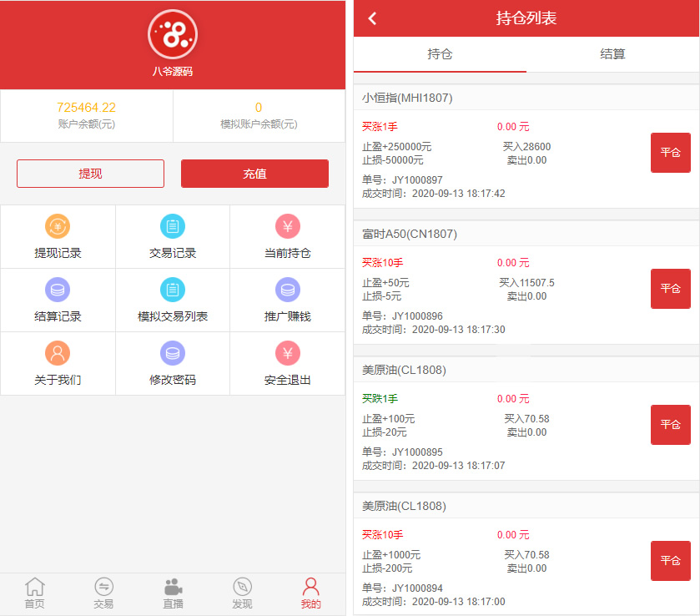Image resolution: width=700 pixels, height=616 pixels.
Task: Click the 安全退出 logout icon
Action: (x=287, y=353)
